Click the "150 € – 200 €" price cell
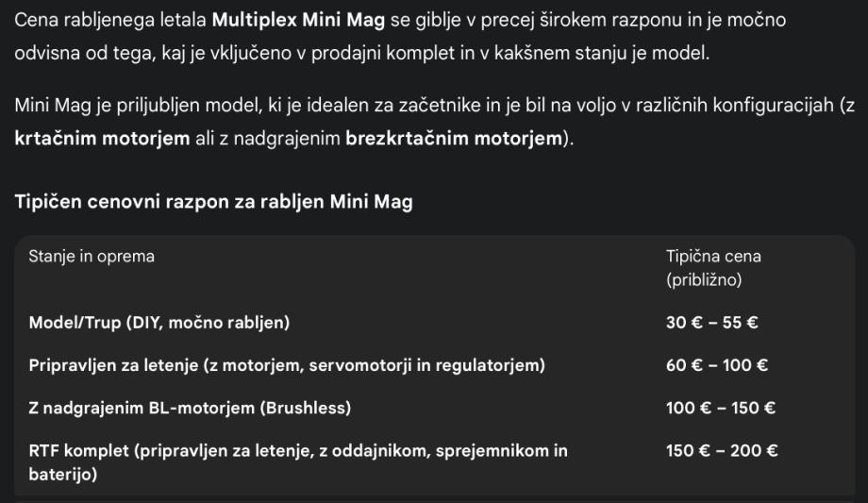Screen dimensions: 868x503 pyautogui.click(x=722, y=451)
